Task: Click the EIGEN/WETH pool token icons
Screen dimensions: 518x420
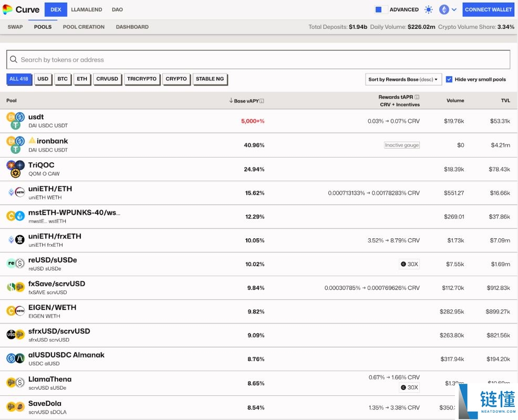Action: click(x=16, y=311)
